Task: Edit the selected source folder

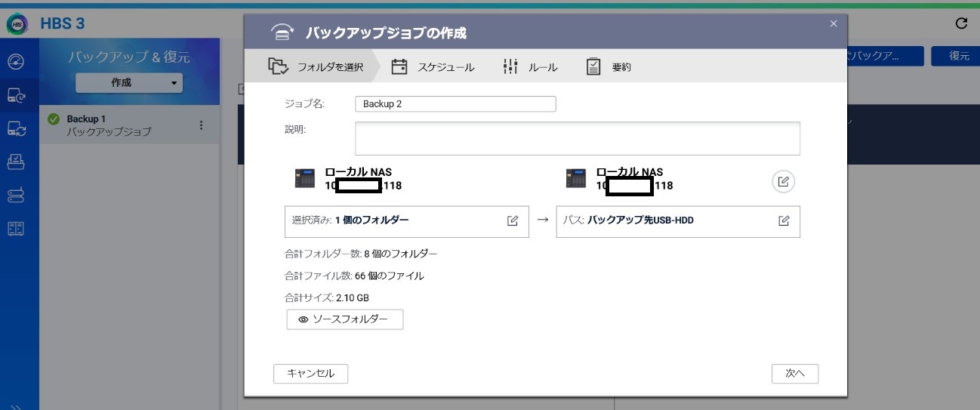Action: pyautogui.click(x=513, y=220)
